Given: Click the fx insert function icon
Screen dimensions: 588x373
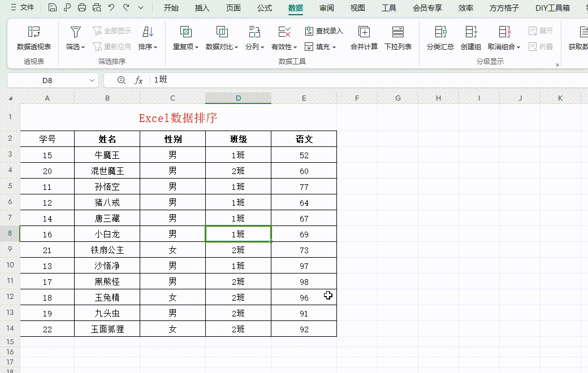Looking at the screenshot, I should click(139, 80).
